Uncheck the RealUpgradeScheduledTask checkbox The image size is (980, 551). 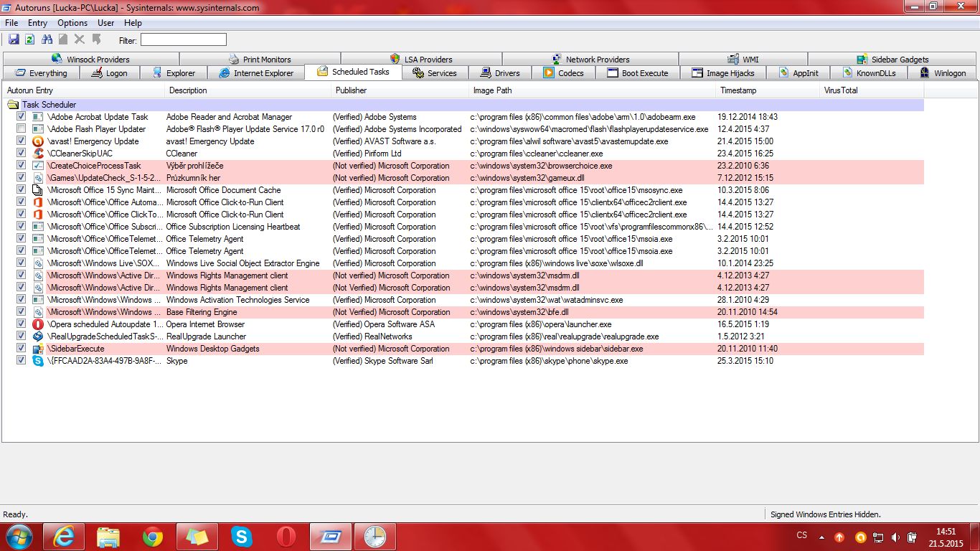click(22, 336)
